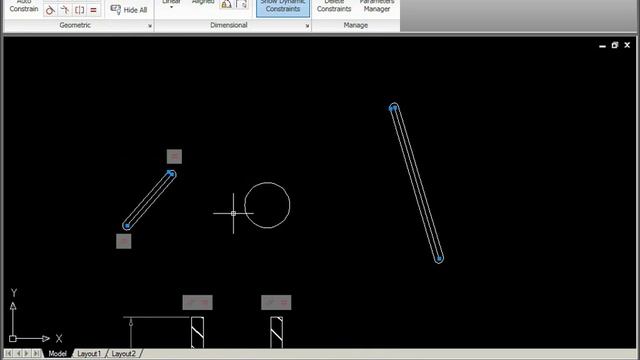Image resolution: width=640 pixels, height=360 pixels.
Task: Select upper grip of short diagonal line
Action: pyautogui.click(x=171, y=174)
